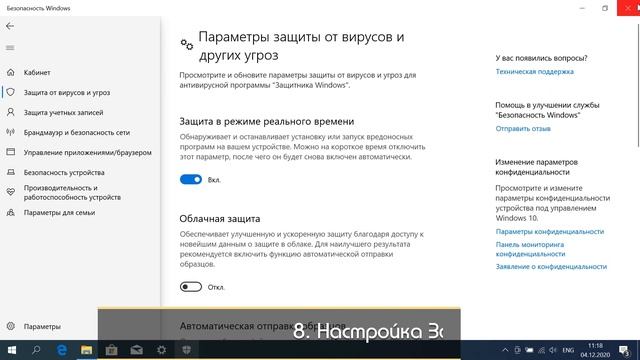Open the device health heart icon
640x360 pixels.
pos(11,192)
